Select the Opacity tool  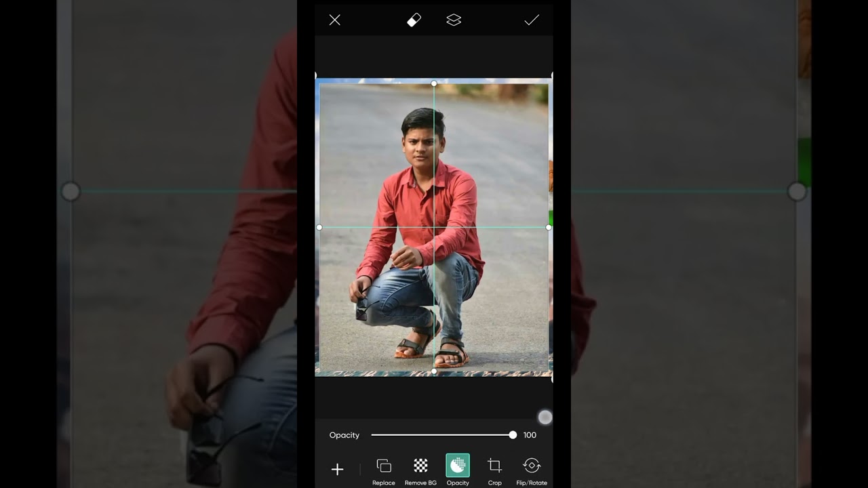[458, 470]
